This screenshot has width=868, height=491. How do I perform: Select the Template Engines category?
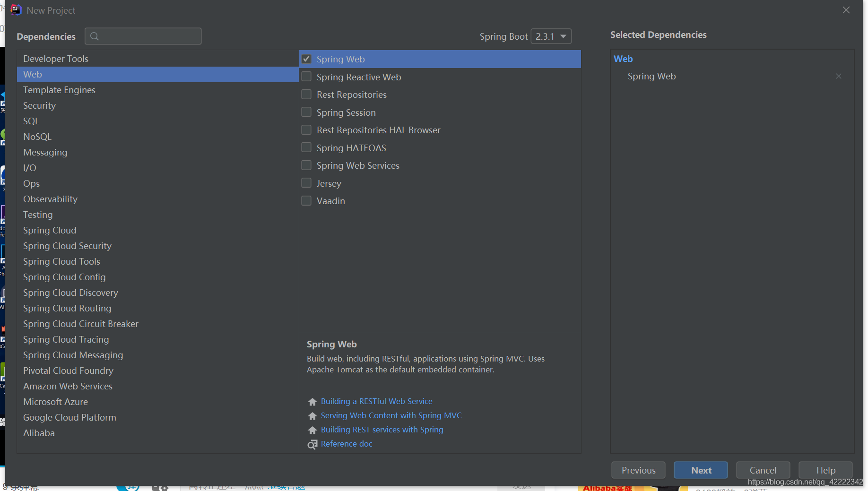[158, 90]
